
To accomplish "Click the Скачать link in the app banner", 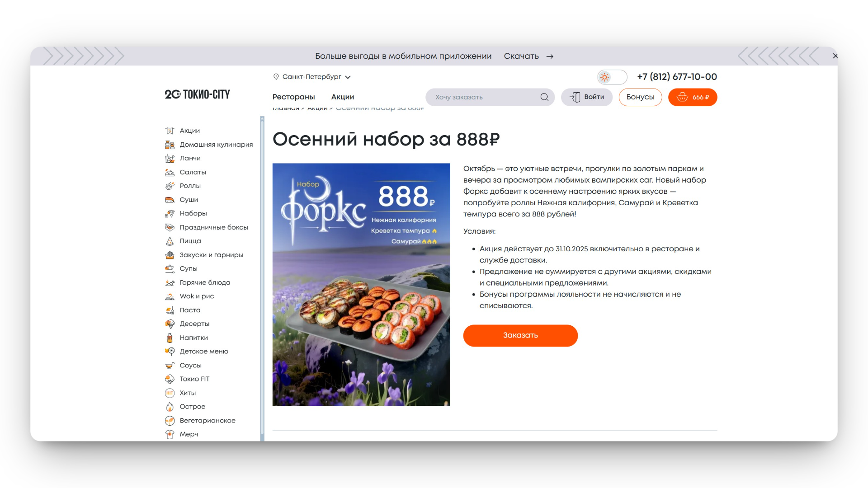I will tap(521, 56).
